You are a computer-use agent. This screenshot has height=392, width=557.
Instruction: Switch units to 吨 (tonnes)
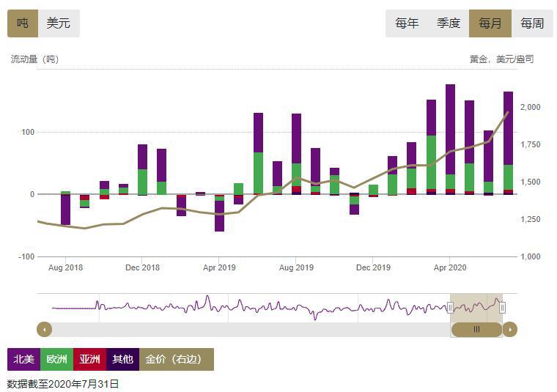pyautogui.click(x=22, y=23)
